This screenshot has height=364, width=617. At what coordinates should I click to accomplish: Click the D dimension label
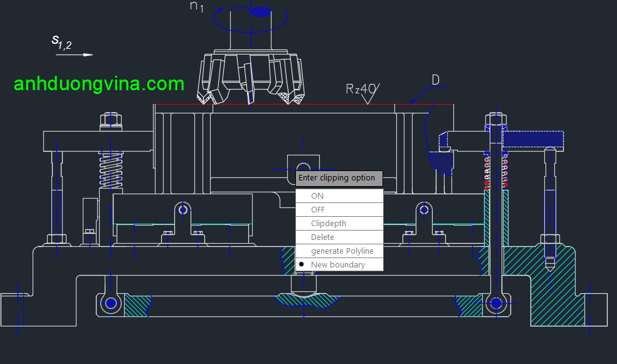[435, 80]
